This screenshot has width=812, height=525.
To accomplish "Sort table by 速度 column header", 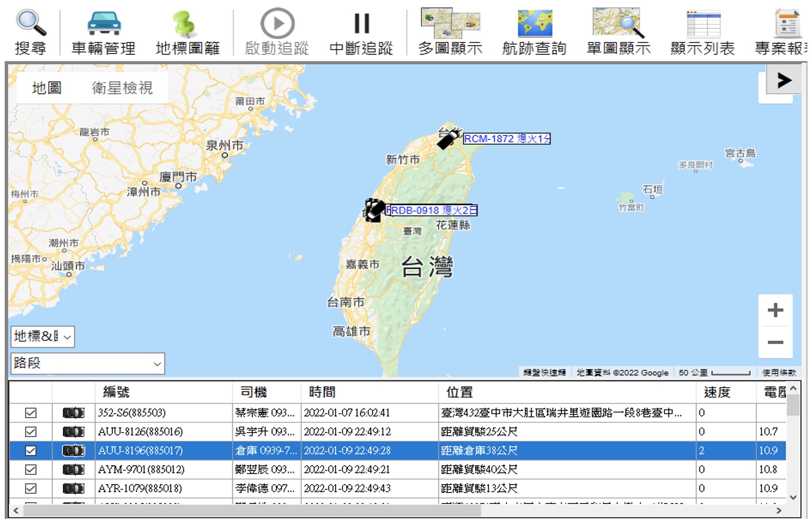I will (726, 392).
